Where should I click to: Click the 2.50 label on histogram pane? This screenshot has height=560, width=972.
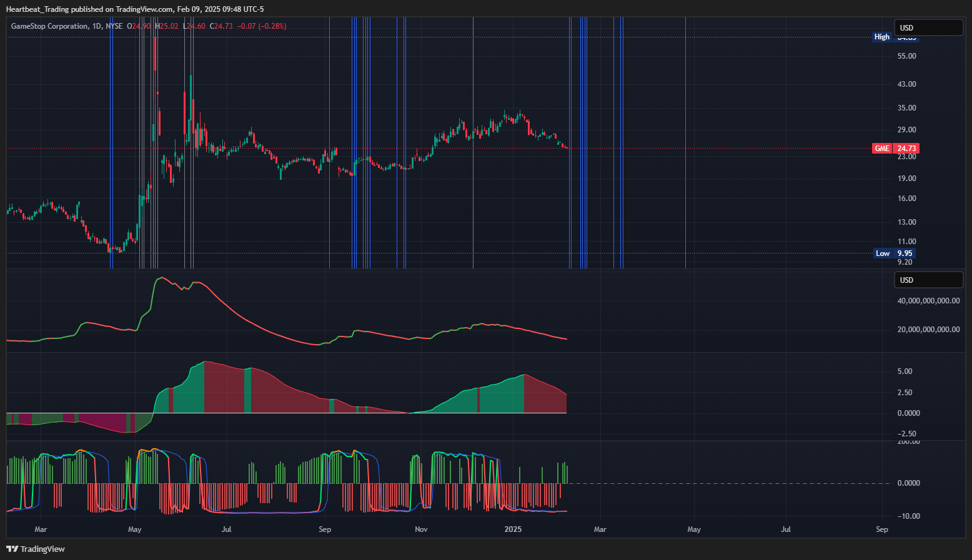pyautogui.click(x=905, y=393)
